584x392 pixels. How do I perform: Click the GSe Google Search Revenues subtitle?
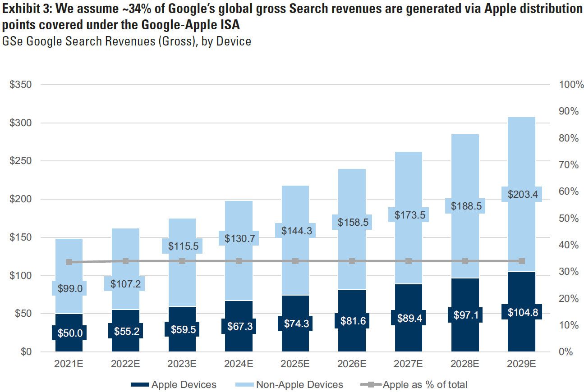pos(127,41)
